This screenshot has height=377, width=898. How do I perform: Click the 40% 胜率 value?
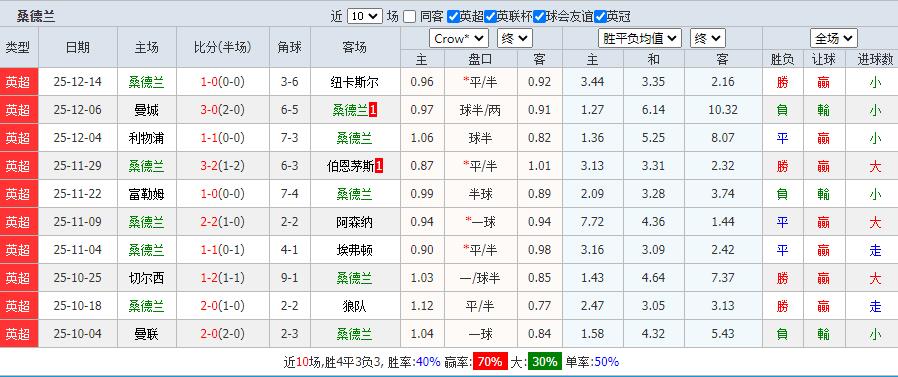[428, 362]
